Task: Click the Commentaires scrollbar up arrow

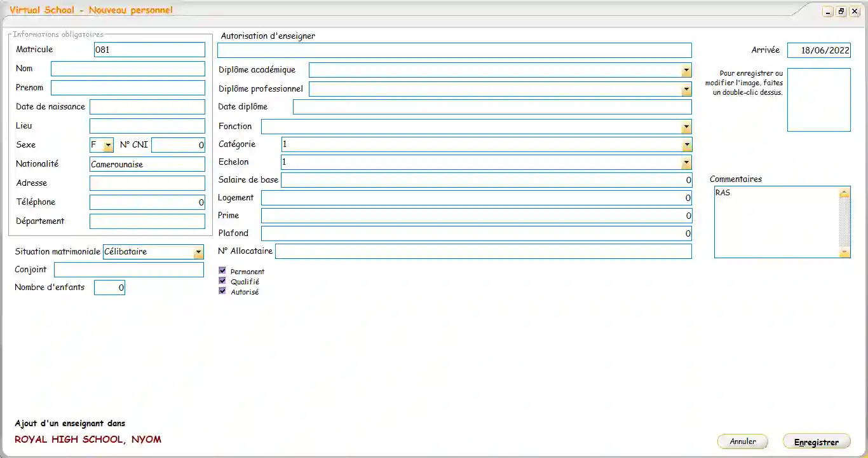Action: [x=844, y=191]
